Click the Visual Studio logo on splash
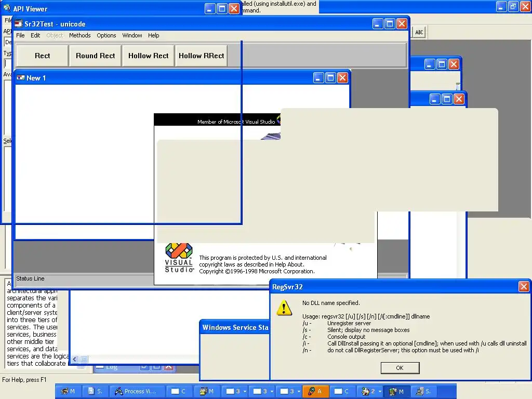 [x=179, y=258]
